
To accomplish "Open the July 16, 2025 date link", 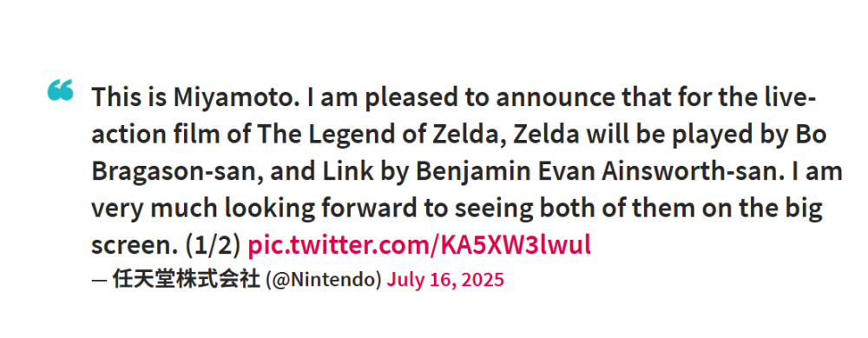I will (445, 279).
